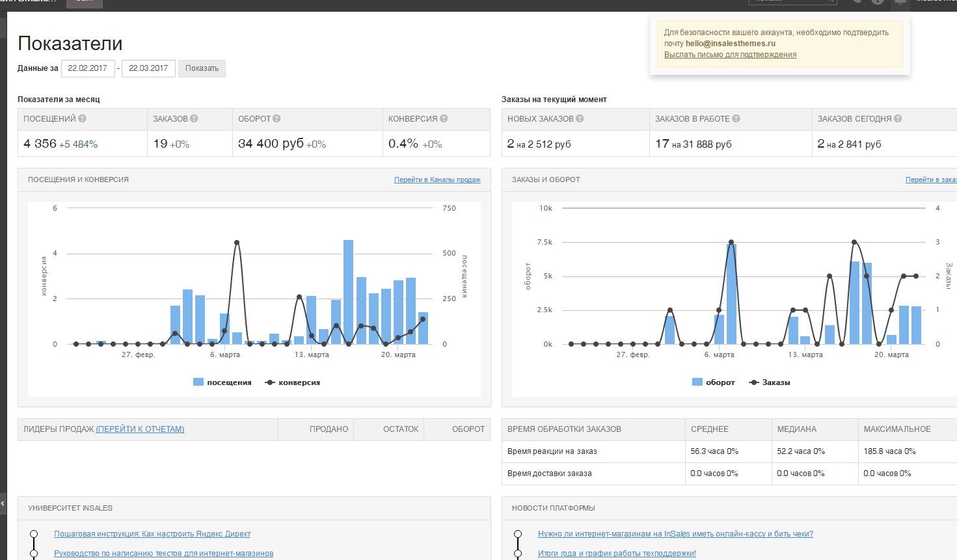The height and width of the screenshot is (560, 957).
Task: Click question icon beside ЗАКАЗОВ СЕГОДНЯ
Action: tap(898, 119)
